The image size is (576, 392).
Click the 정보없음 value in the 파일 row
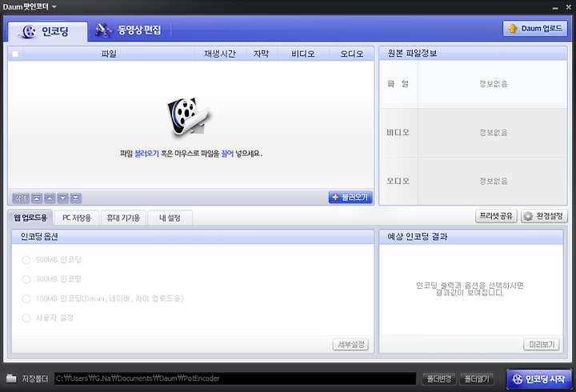tap(493, 84)
